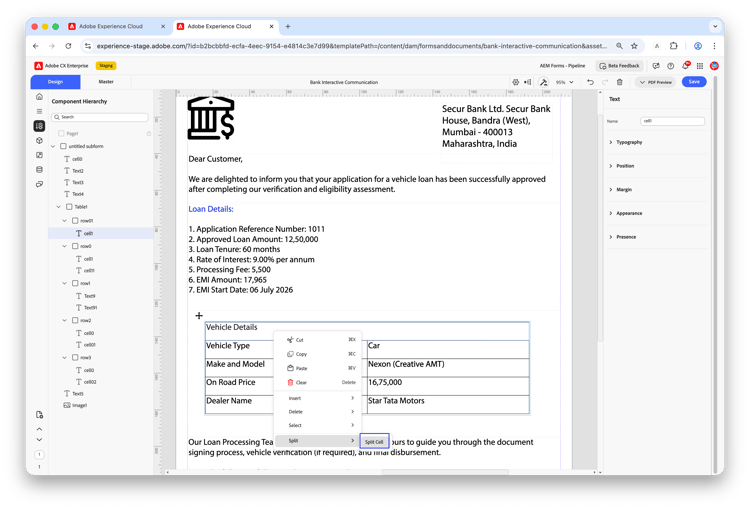
Task: Toggle the row2 checkbox in hierarchy
Action: coord(75,321)
